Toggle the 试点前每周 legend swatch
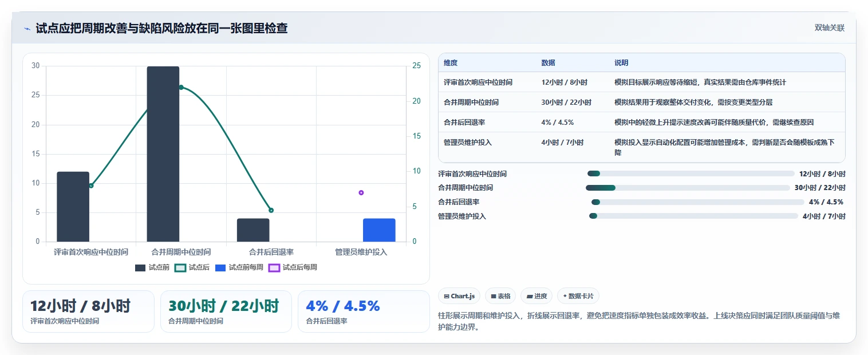Screen dimensions: 868x355 coord(220,267)
